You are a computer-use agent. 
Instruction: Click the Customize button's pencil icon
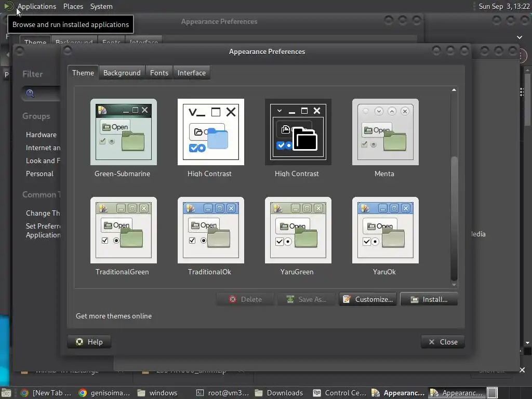click(x=347, y=299)
